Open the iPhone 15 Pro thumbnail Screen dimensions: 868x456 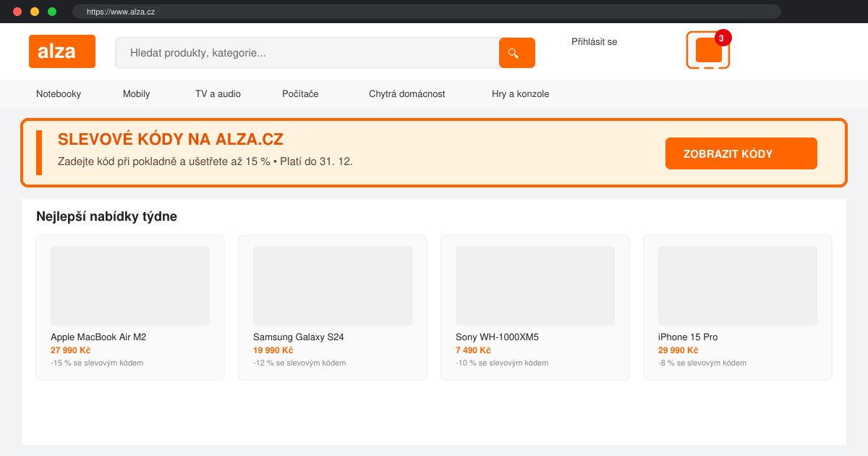738,286
